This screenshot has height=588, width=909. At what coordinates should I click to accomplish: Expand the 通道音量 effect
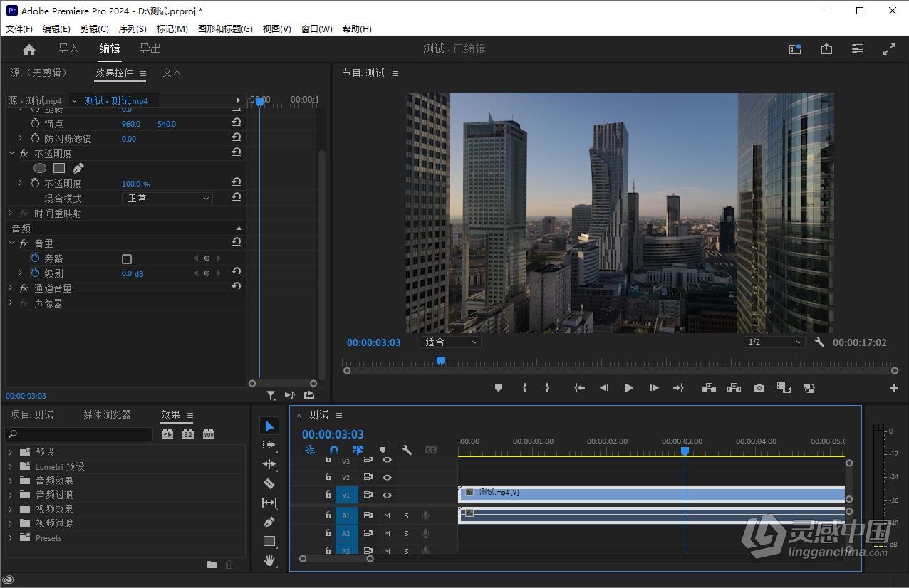click(11, 288)
